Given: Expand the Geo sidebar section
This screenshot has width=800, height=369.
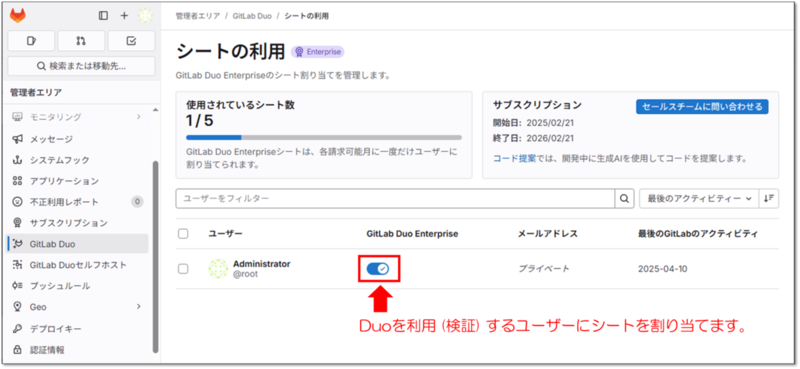Looking at the screenshot, I should [78, 307].
